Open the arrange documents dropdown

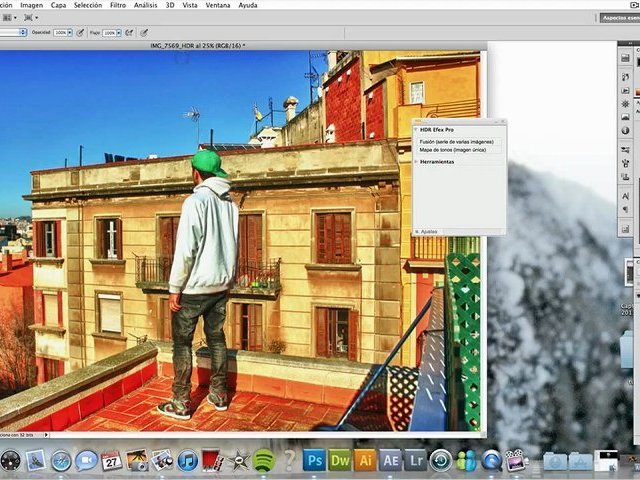pos(10,18)
